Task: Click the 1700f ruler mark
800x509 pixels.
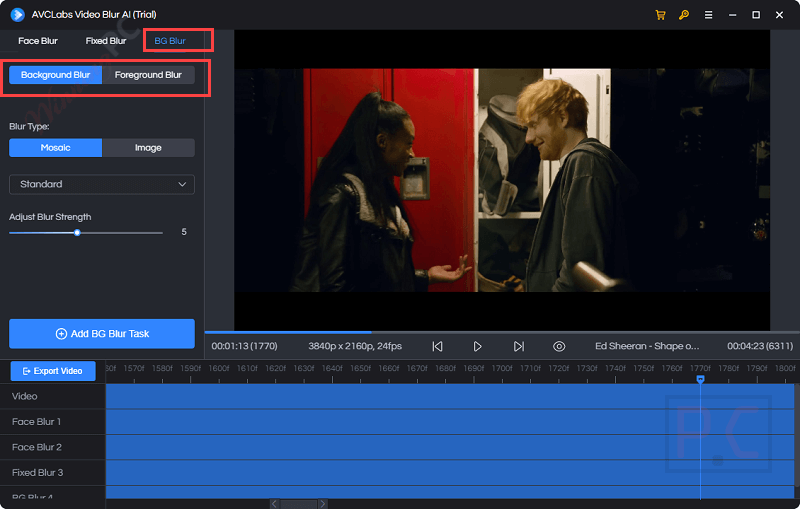Action: point(502,368)
